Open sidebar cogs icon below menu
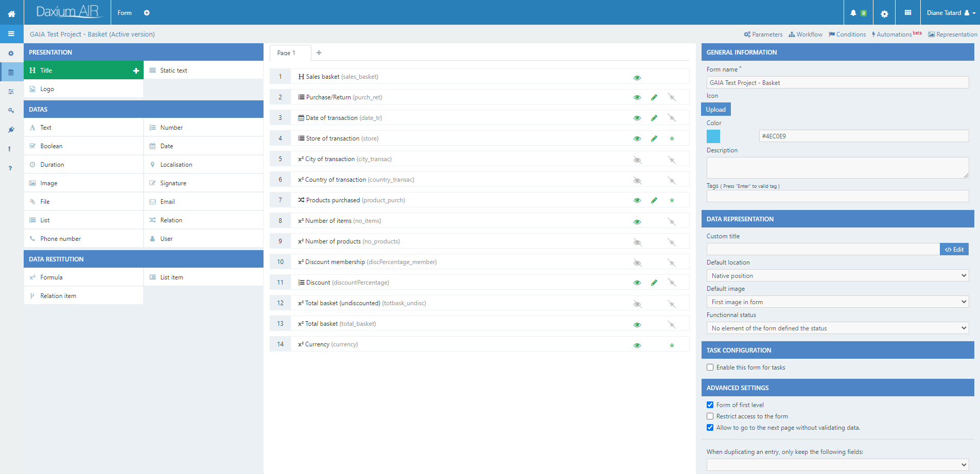 tap(11, 54)
